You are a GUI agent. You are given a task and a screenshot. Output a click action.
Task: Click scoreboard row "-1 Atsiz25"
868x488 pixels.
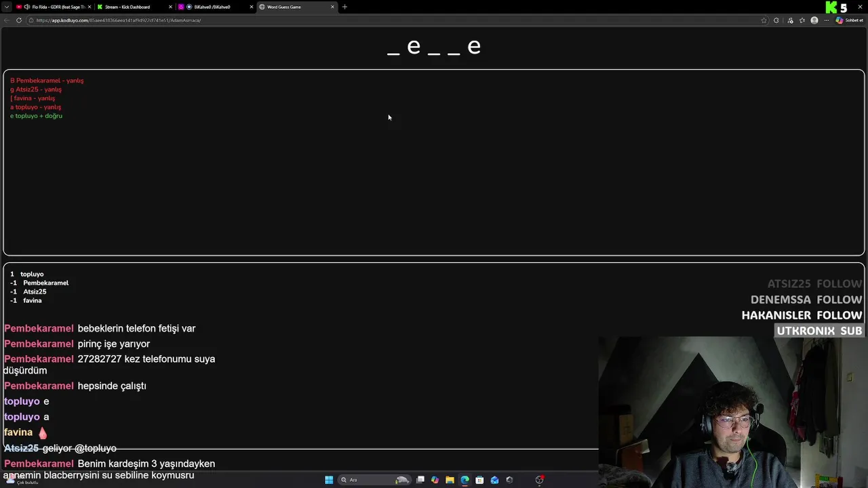point(28,292)
